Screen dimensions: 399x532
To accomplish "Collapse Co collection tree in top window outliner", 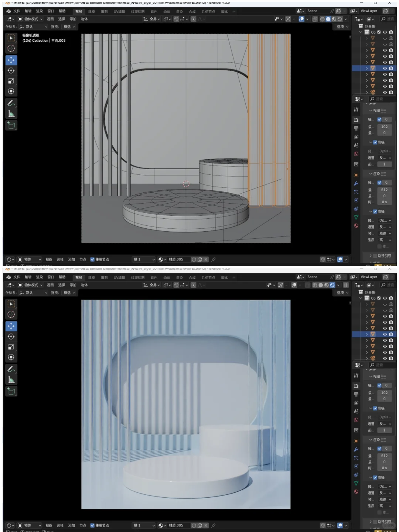I will [361, 32].
